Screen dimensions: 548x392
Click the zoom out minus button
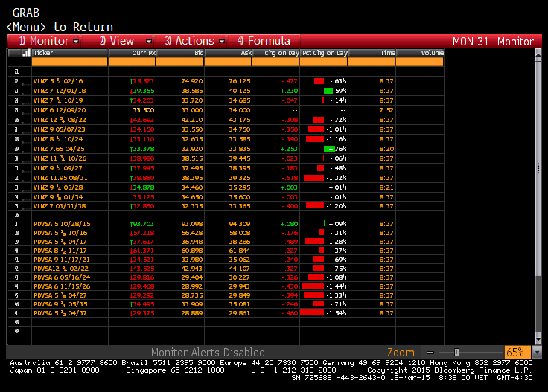pyautogui.click(x=430, y=353)
